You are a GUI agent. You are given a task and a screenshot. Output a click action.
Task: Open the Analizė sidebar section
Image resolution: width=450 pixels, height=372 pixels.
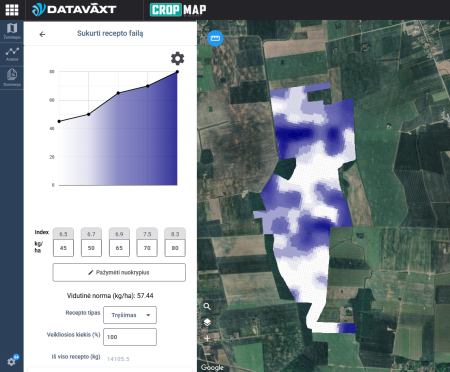coord(12,54)
